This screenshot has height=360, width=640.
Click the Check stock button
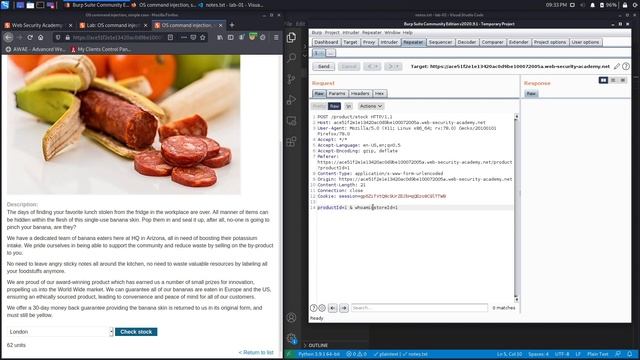[136, 332]
